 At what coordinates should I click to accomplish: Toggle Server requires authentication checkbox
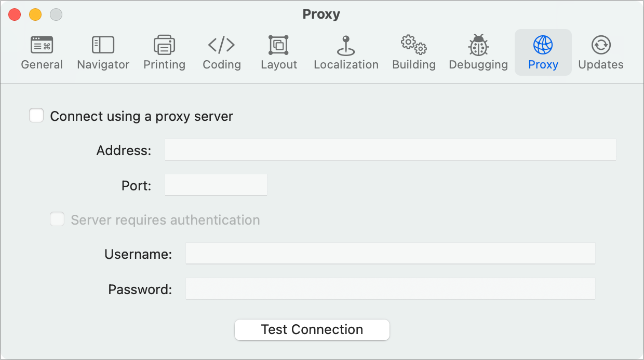pos(57,219)
